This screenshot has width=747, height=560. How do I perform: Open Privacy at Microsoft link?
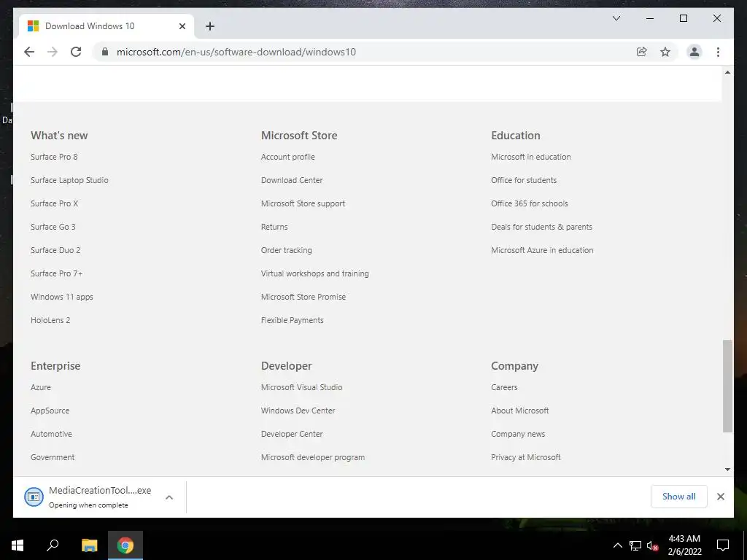526,457
